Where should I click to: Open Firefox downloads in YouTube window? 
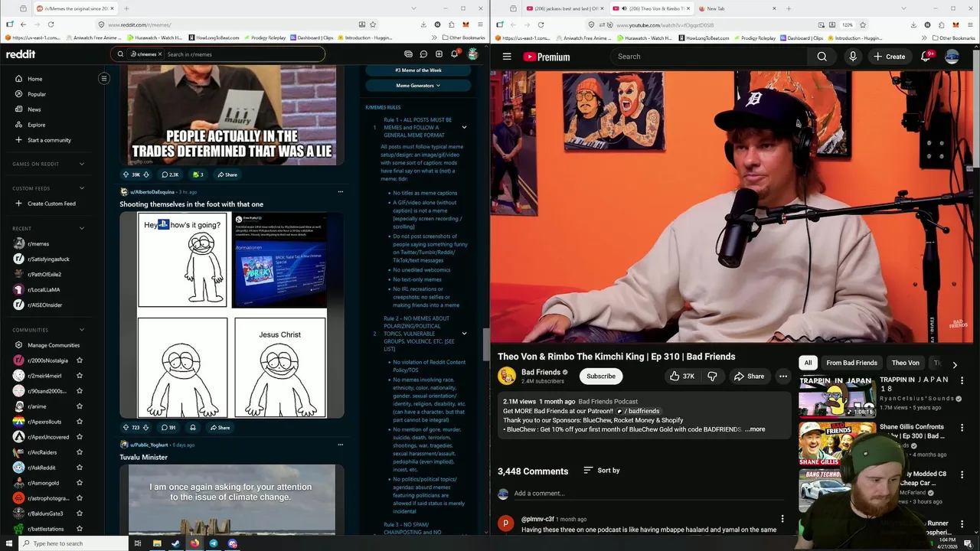(x=913, y=24)
